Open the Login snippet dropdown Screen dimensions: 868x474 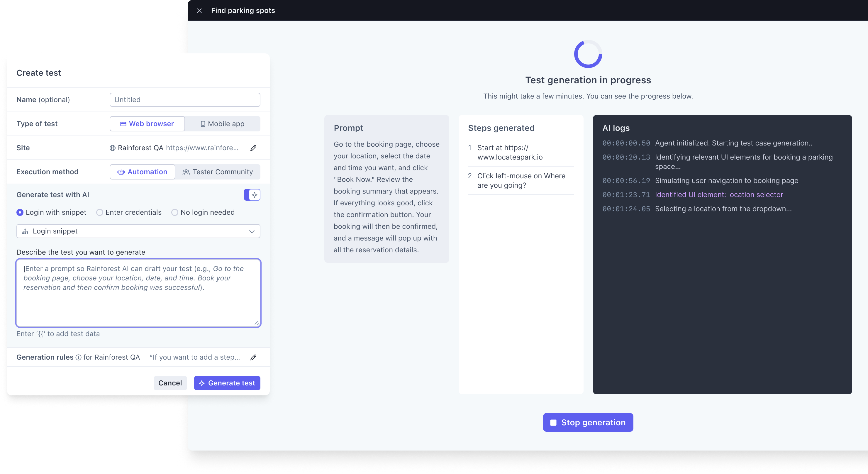point(138,231)
